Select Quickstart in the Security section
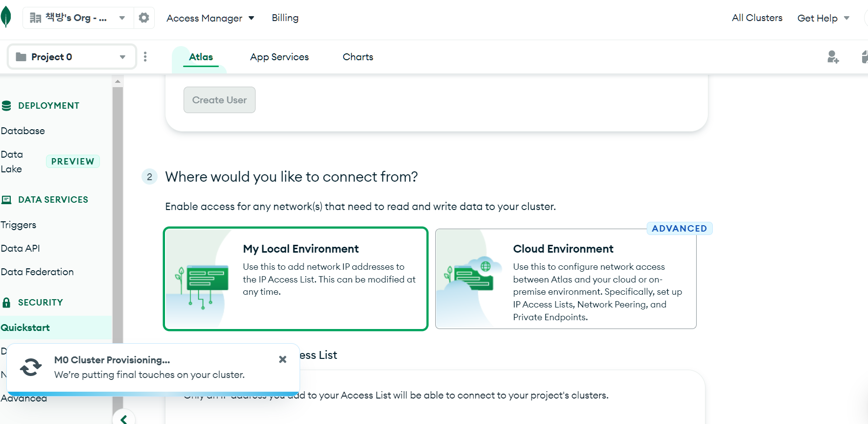Screen dimensions: 868x424 [56, 328]
